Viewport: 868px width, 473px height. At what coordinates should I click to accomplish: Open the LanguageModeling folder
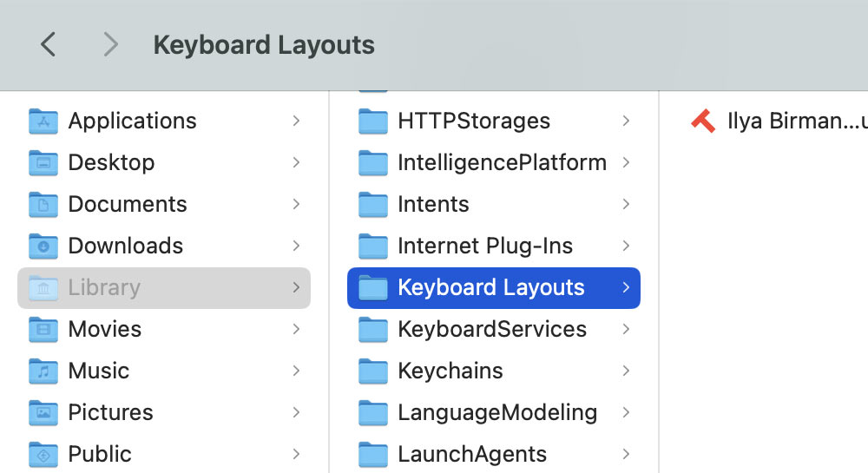(496, 412)
